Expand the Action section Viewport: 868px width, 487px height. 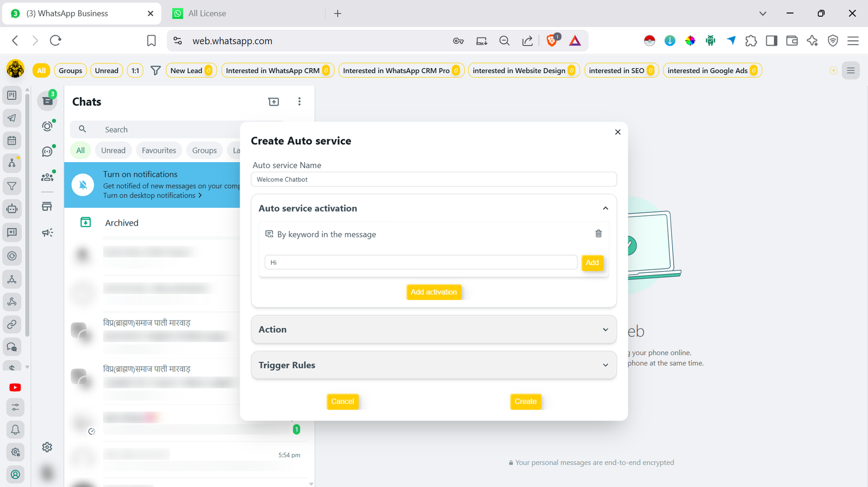[x=605, y=330]
